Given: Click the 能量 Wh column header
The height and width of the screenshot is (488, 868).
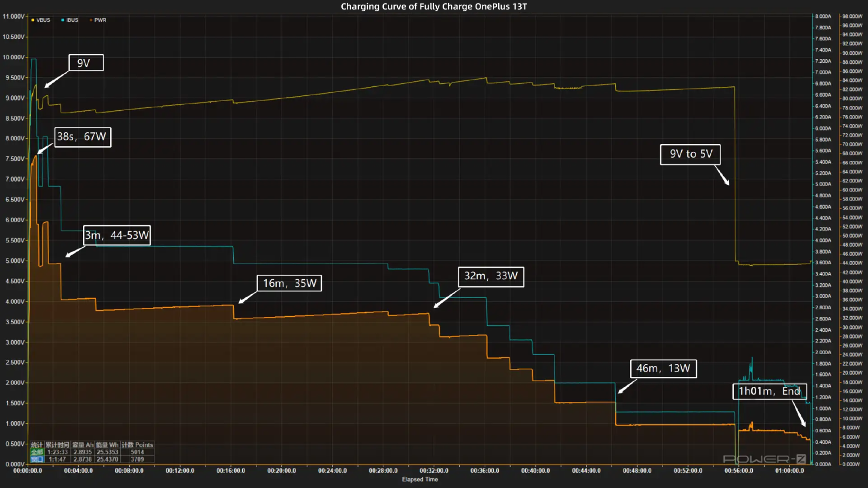Looking at the screenshot, I should pyautogui.click(x=108, y=445).
